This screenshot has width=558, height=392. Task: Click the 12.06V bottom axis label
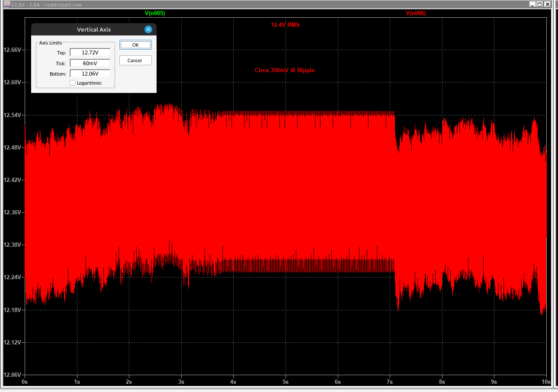point(12,375)
